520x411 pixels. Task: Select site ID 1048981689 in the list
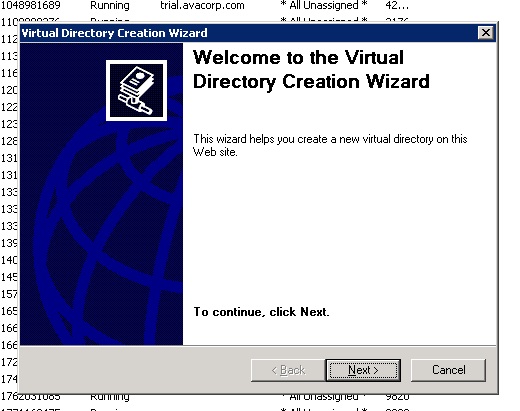click(x=31, y=5)
